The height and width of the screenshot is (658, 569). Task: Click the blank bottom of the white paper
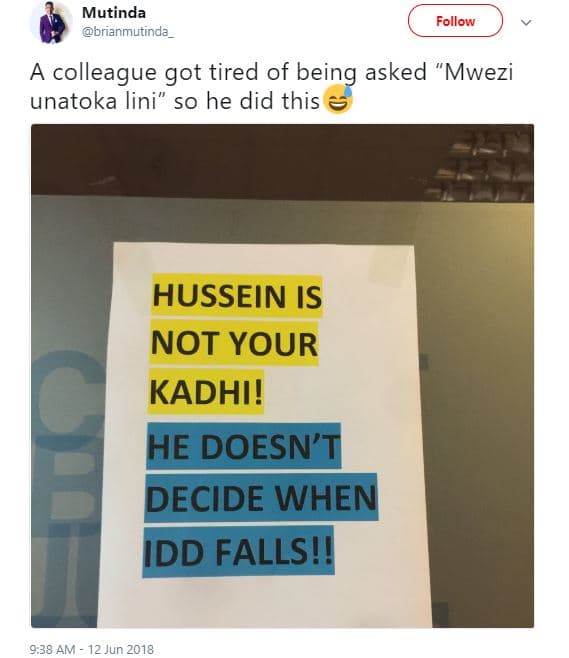tap(264, 602)
